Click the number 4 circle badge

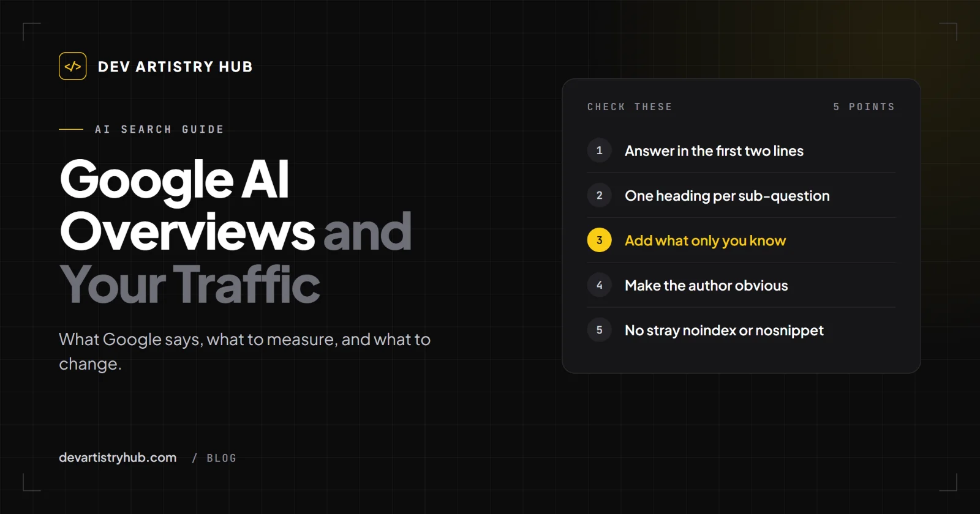pyautogui.click(x=600, y=285)
